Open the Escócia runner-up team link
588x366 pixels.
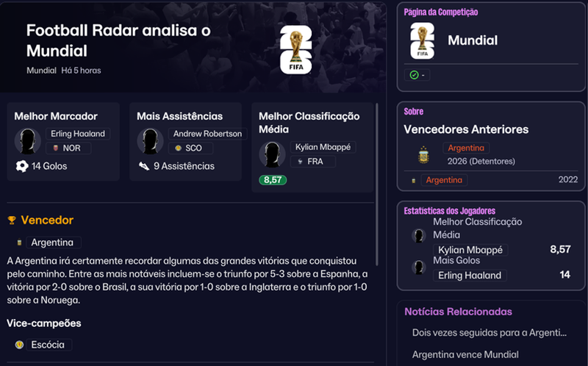(x=48, y=345)
